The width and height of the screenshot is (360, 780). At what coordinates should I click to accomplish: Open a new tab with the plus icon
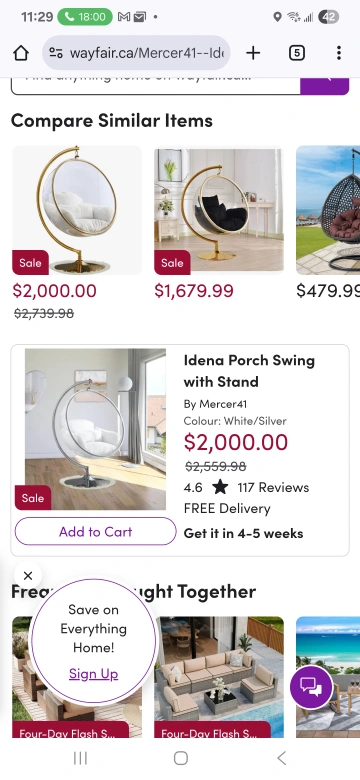point(253,53)
